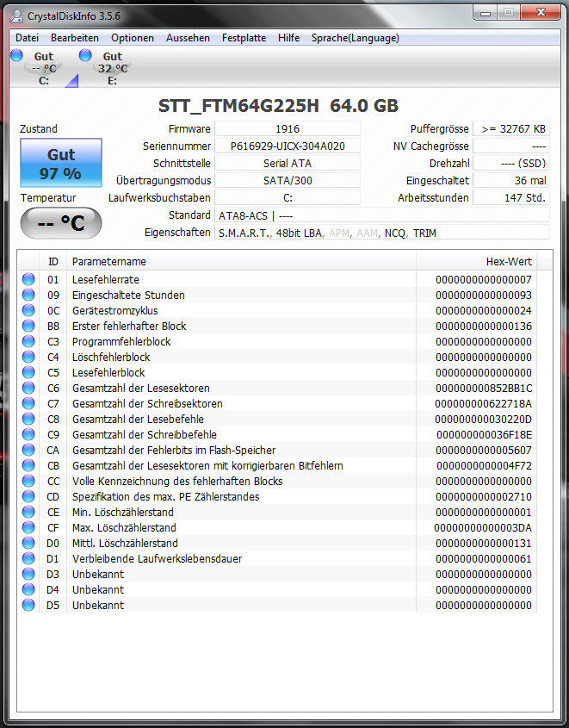Click blue status orb of drive C:
The height and width of the screenshot is (728, 569).
coord(16,55)
